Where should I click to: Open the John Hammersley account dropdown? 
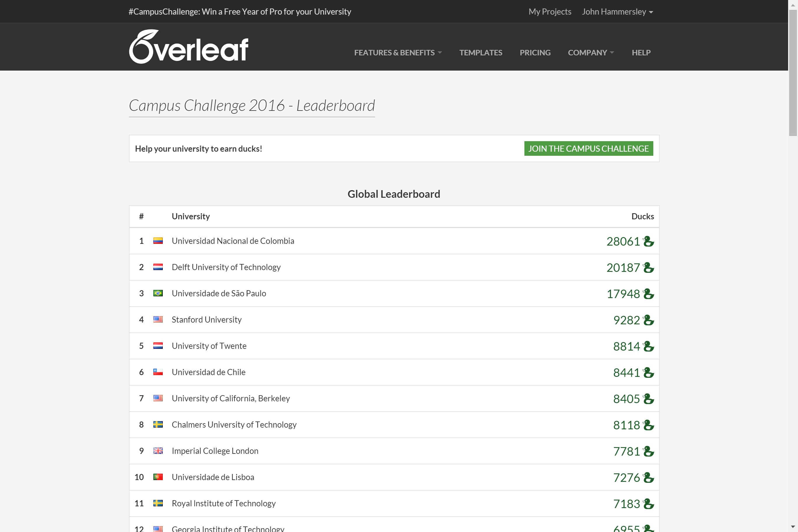click(617, 12)
